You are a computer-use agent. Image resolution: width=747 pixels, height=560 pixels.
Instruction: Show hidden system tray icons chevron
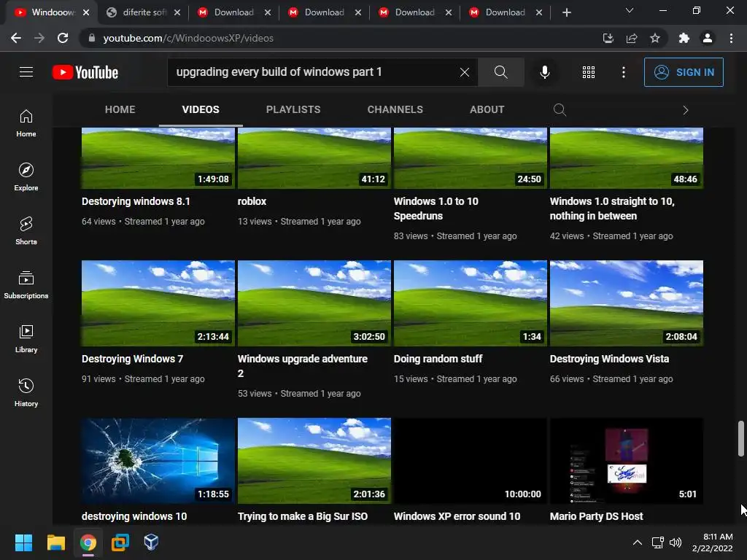coord(637,542)
